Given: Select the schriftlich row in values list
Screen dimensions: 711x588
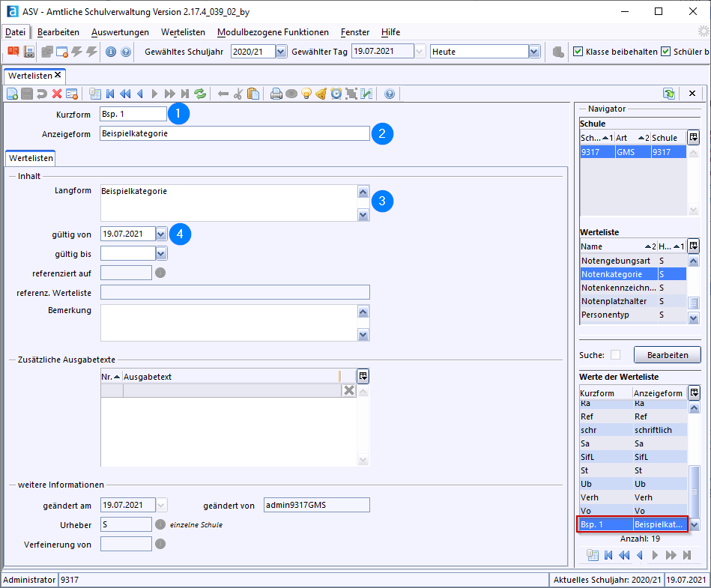Looking at the screenshot, I should tap(634, 430).
